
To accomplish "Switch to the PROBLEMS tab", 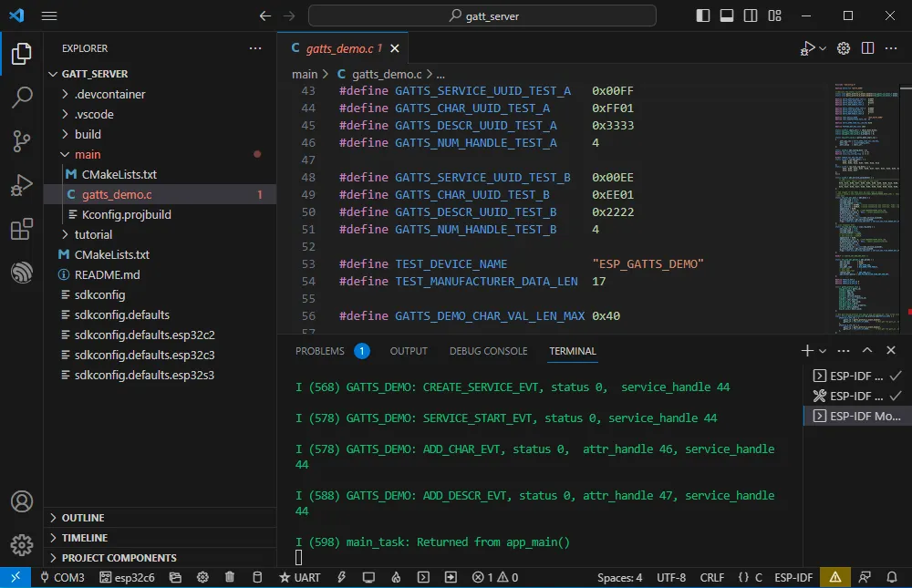I will click(320, 351).
